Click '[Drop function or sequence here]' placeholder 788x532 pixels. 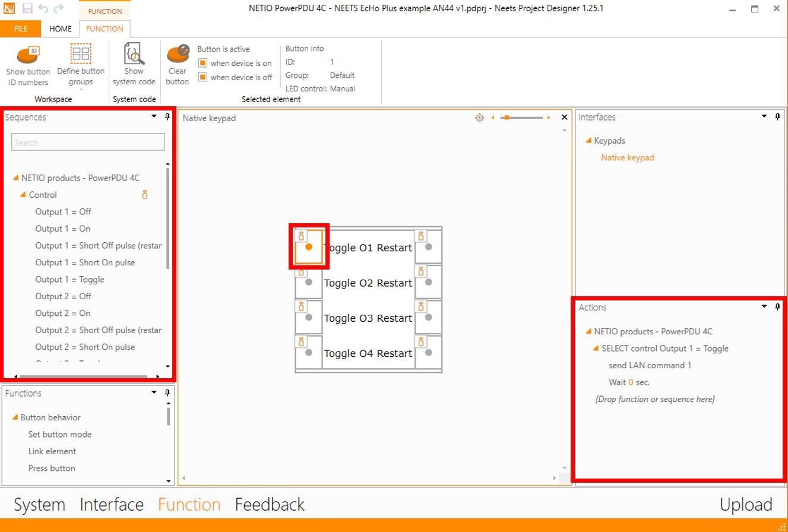(655, 400)
